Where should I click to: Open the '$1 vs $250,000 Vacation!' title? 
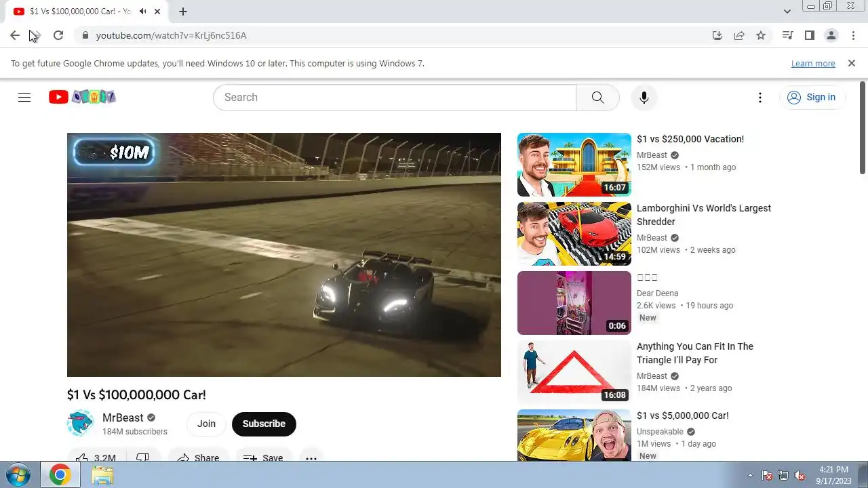[x=690, y=139]
